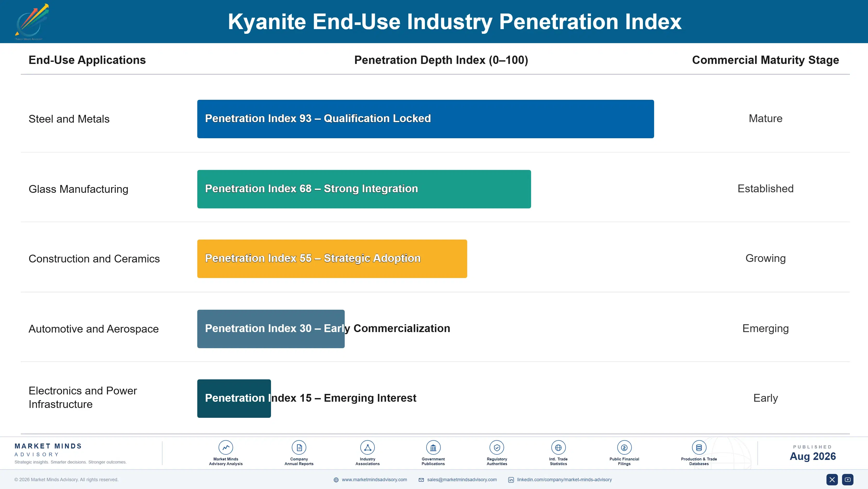Image resolution: width=868 pixels, height=489 pixels.
Task: Select the Steel and Metals row label
Action: 69,119
